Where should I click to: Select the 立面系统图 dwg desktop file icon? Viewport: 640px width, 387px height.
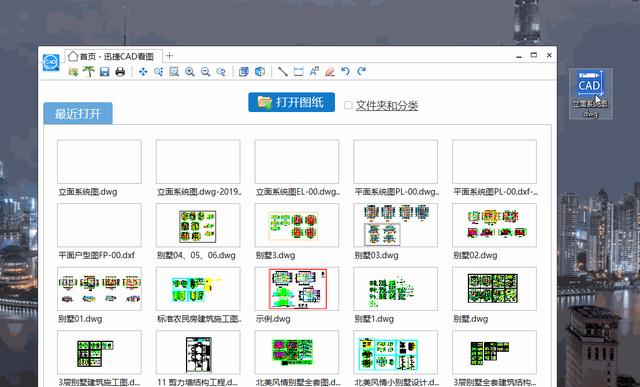590,93
